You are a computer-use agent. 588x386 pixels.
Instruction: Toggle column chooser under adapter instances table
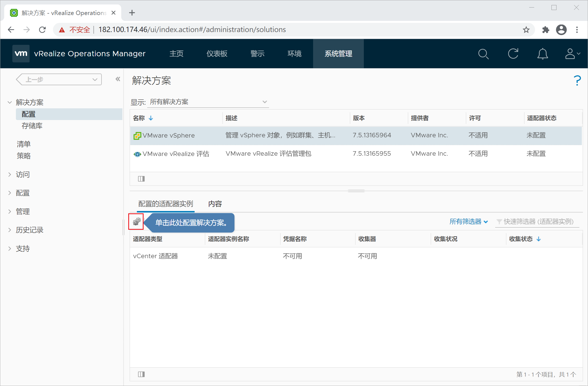pyautogui.click(x=141, y=374)
